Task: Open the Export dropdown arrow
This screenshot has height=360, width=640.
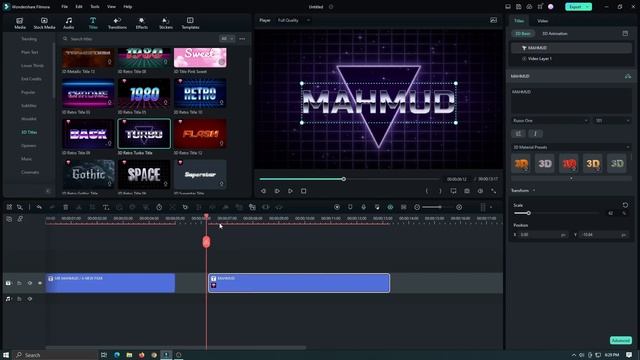Action: click(x=587, y=7)
